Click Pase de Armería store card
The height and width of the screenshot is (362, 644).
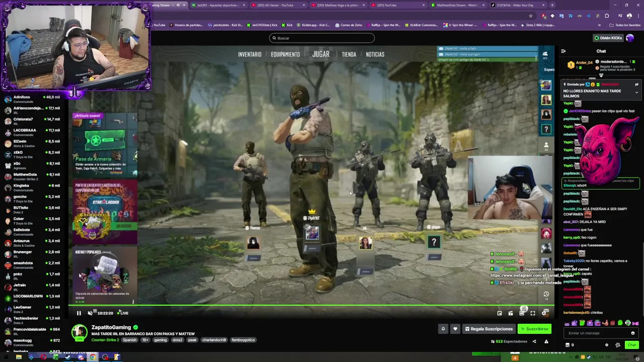[105, 145]
